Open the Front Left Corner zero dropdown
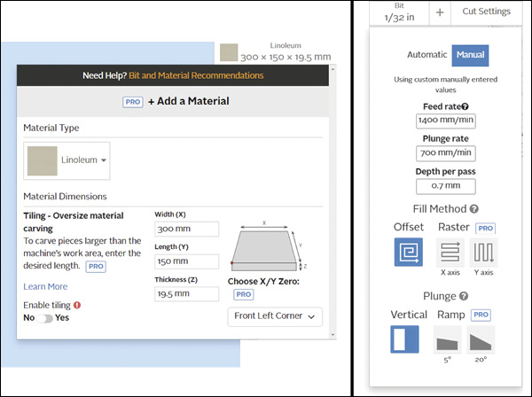Screen dimensions: 532x397 click(275, 316)
